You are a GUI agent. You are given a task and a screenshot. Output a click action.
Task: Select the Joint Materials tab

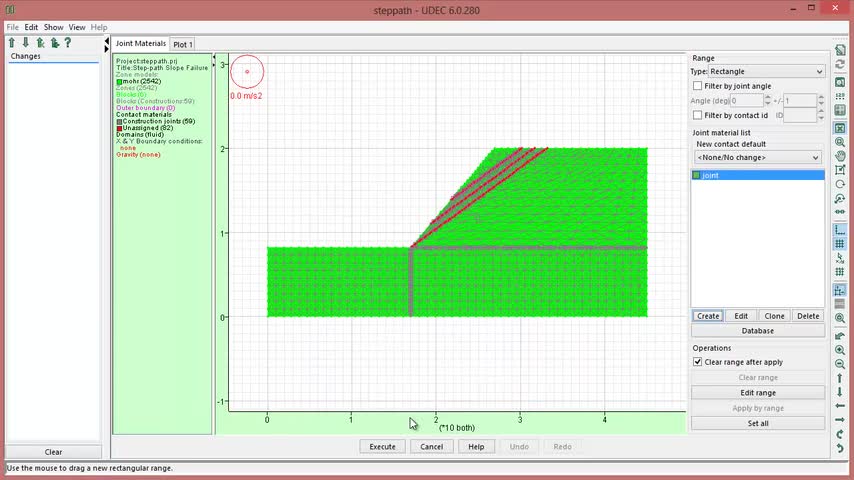pos(141,43)
